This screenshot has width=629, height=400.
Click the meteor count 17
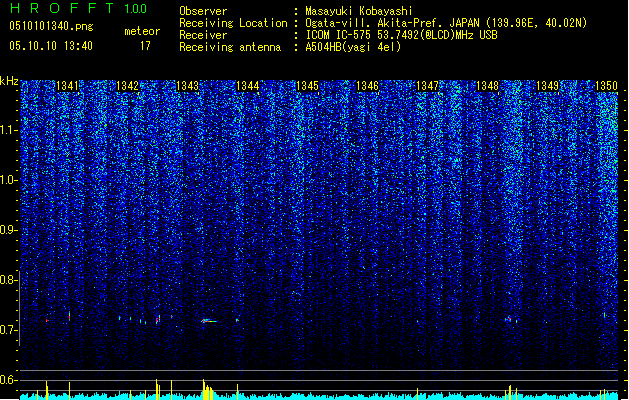(145, 46)
